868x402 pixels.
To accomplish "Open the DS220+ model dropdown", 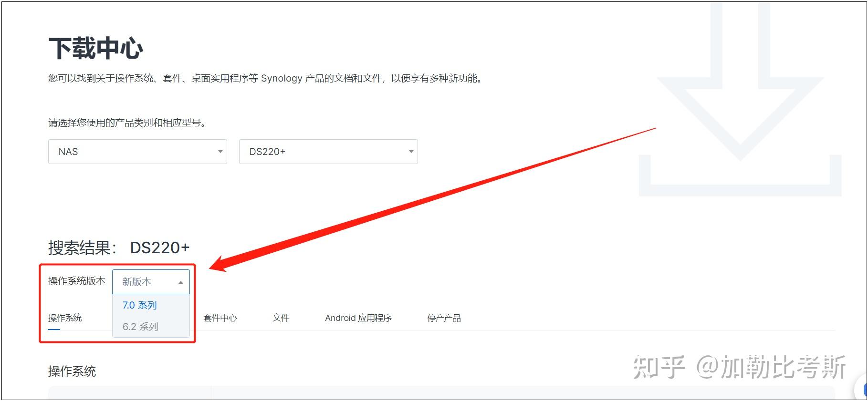I will coord(328,152).
